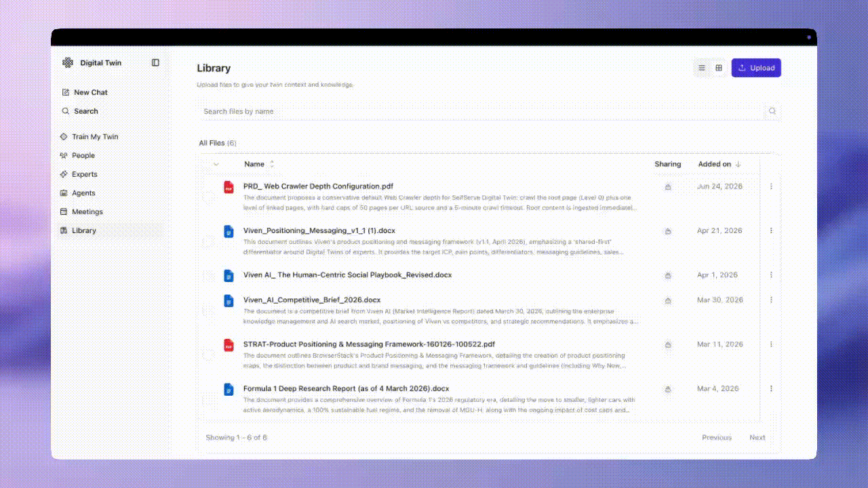
Task: Open STRAT-Product Positioning & Messaging Framework pdf
Action: point(369,344)
